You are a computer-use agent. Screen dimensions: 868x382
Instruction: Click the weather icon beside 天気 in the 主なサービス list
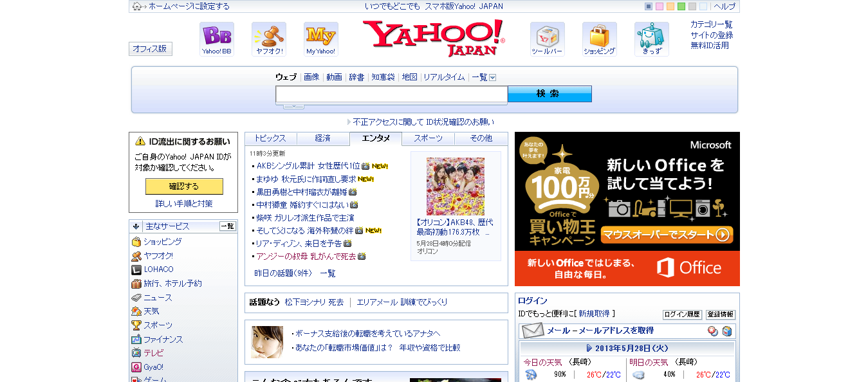[136, 311]
